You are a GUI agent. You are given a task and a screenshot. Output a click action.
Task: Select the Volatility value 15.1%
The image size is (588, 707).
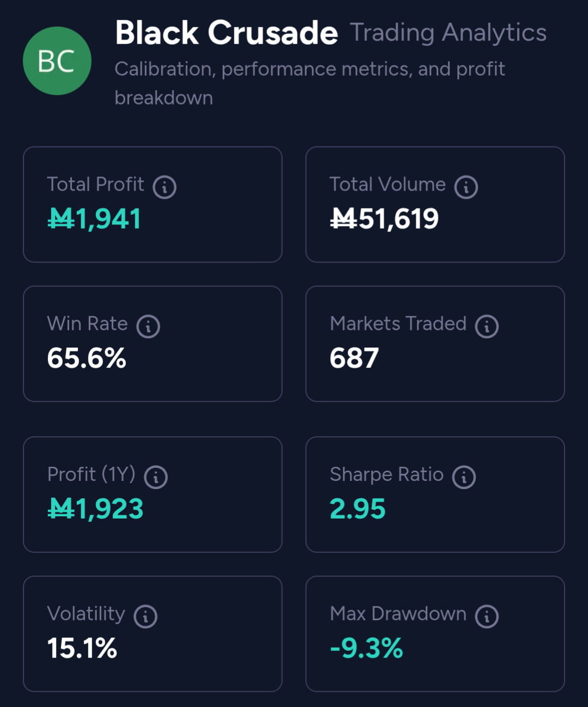(82, 648)
